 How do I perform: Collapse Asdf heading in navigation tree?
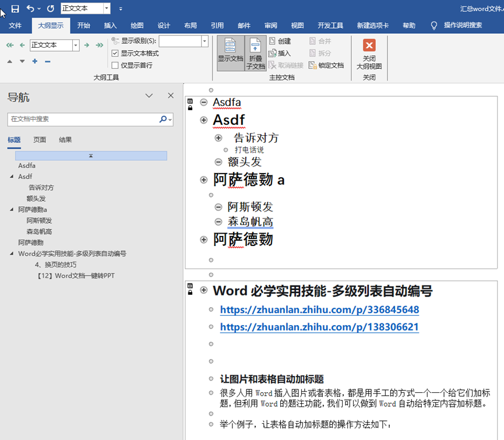pyautogui.click(x=12, y=177)
